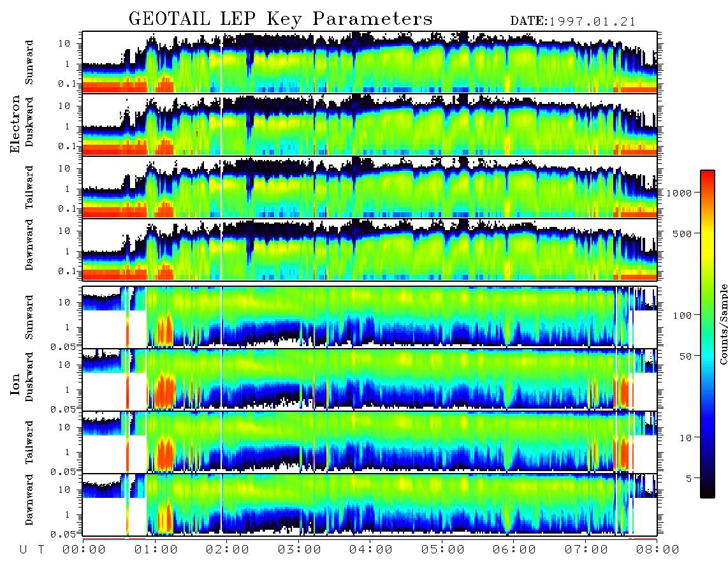Screen dimensions: 728x561
Task: Click the Ion Dawnward spectrogram panel
Action: [370, 504]
